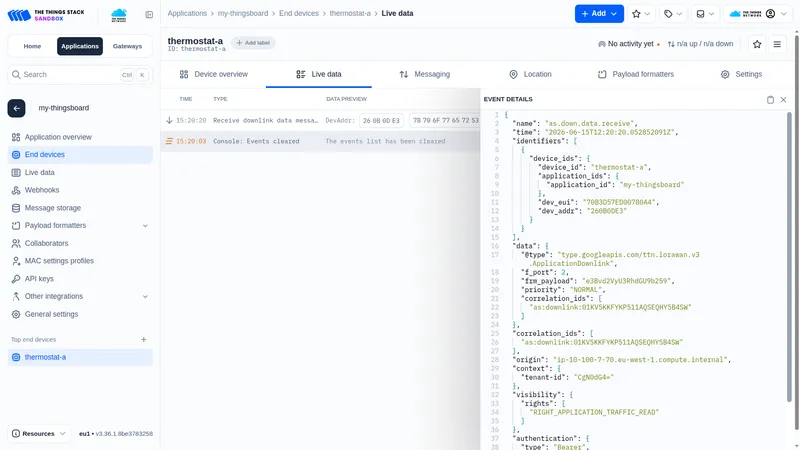Image resolution: width=800 pixels, height=450 pixels.
Task: Switch to Gateways navigation button
Action: point(127,46)
